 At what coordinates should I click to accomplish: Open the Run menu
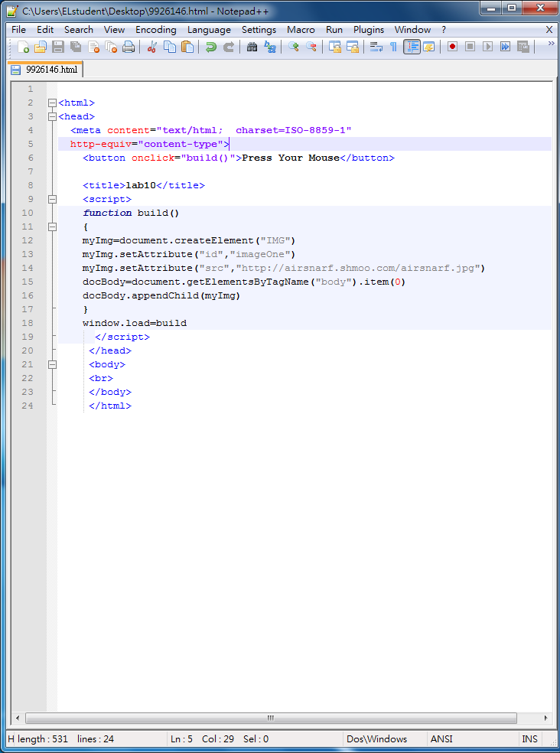click(x=334, y=30)
